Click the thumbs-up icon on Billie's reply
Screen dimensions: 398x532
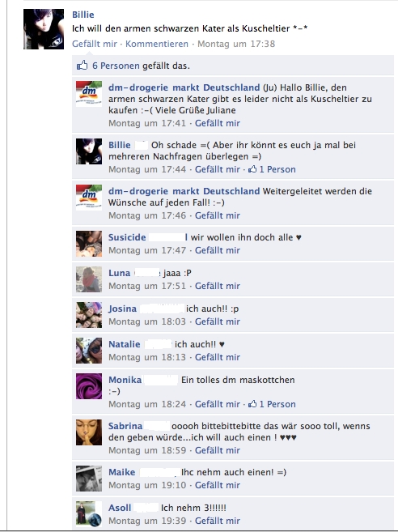click(252, 169)
